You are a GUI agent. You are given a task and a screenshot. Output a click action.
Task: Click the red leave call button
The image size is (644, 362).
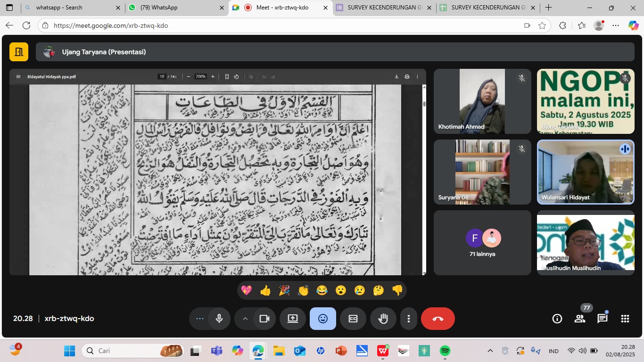438,319
